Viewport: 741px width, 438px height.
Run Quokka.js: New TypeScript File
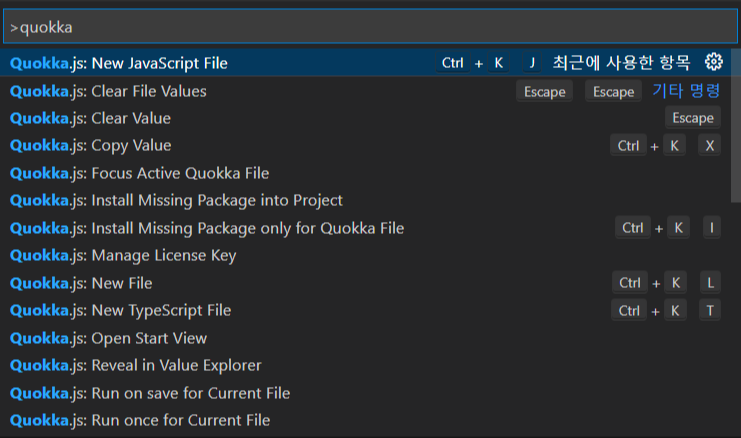point(365,310)
